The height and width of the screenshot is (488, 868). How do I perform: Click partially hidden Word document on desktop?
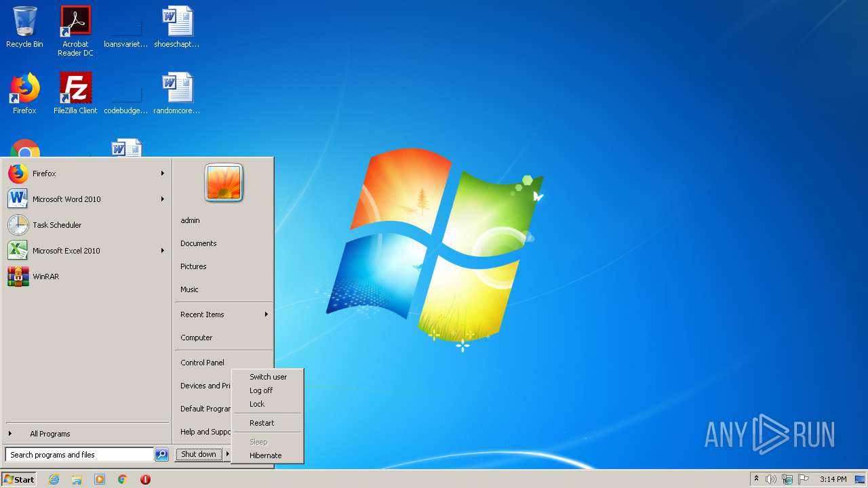(x=127, y=148)
